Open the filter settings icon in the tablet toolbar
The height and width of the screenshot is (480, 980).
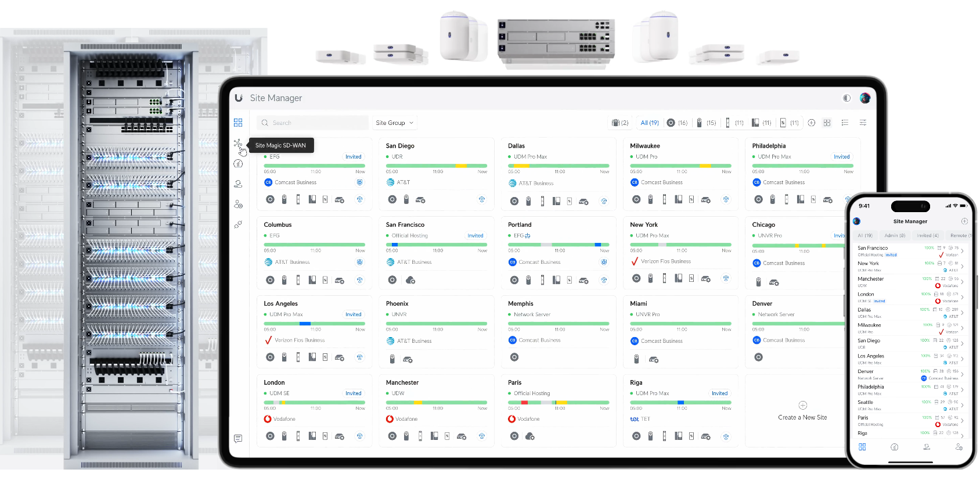[x=863, y=123]
